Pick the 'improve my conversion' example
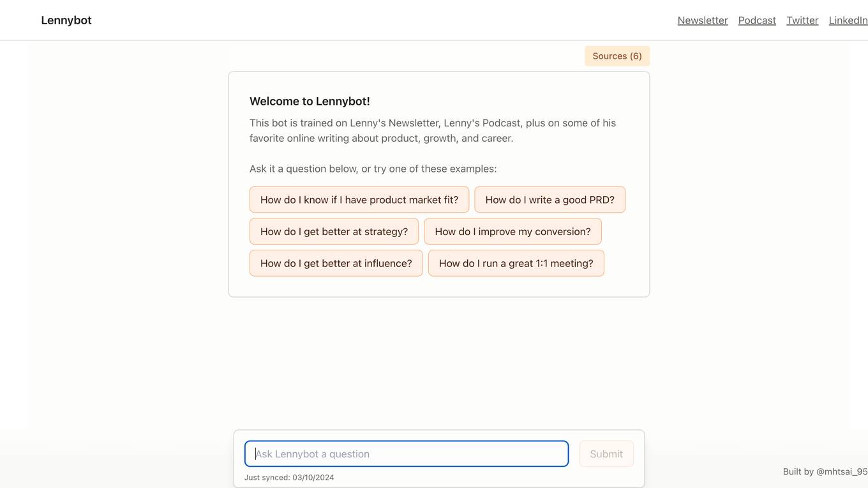Image resolution: width=868 pixels, height=488 pixels. coord(513,231)
